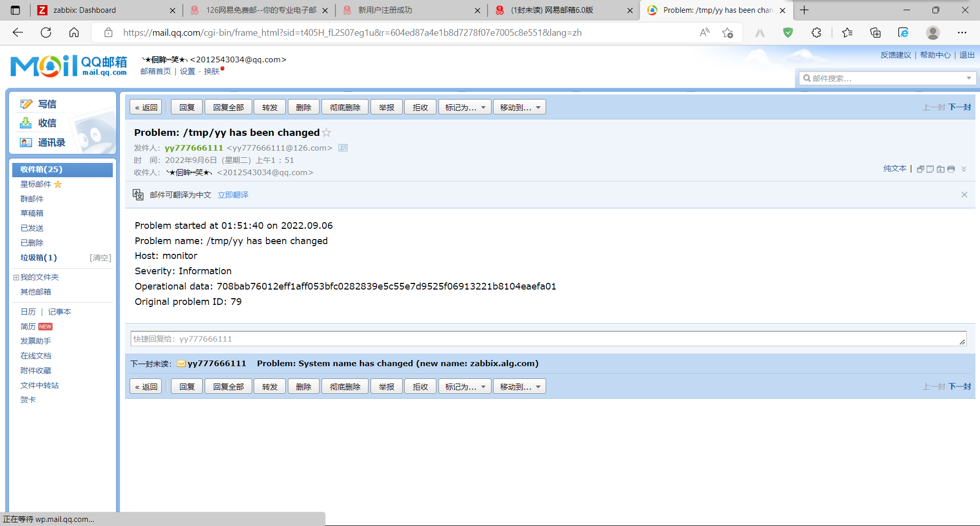Open 收信 to receive mail
The width and height of the screenshot is (980, 526).
(47, 123)
